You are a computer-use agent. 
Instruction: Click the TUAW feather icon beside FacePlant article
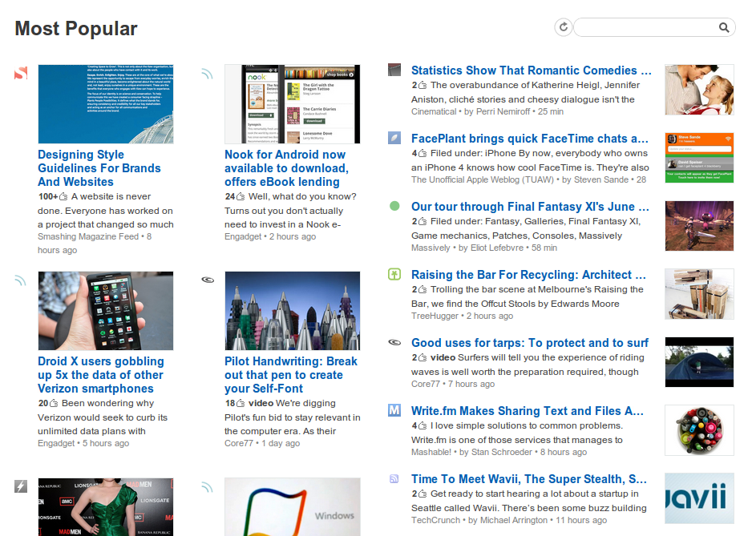pos(394,139)
